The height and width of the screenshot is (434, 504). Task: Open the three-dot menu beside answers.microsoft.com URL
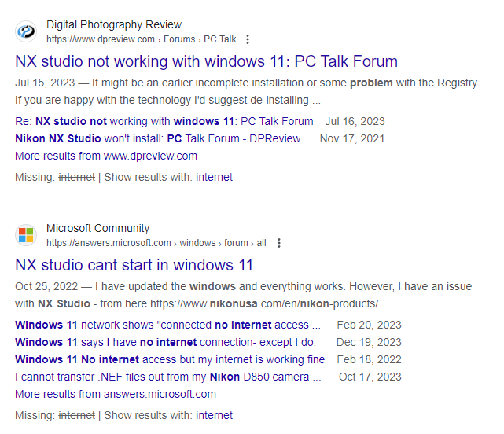279,243
